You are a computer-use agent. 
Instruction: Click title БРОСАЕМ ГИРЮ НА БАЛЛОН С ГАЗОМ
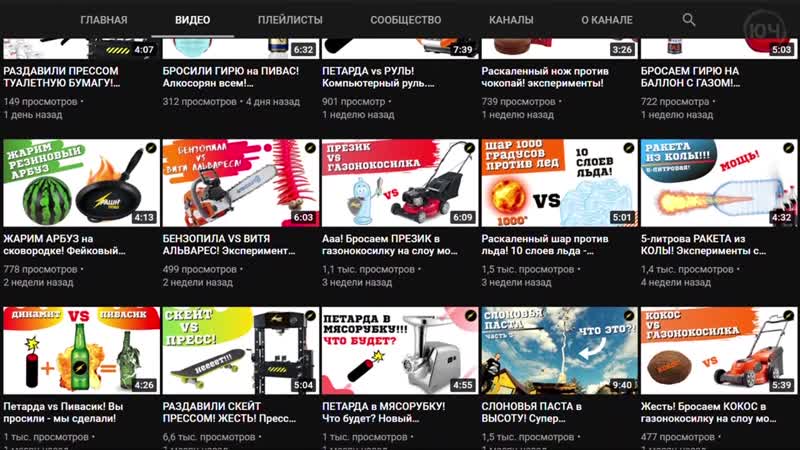pyautogui.click(x=690, y=77)
